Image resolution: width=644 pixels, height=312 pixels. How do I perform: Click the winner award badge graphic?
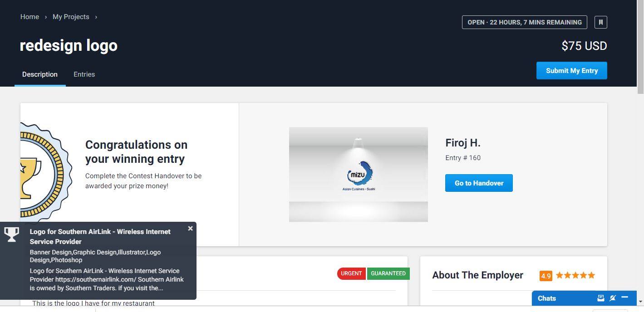[45, 174]
